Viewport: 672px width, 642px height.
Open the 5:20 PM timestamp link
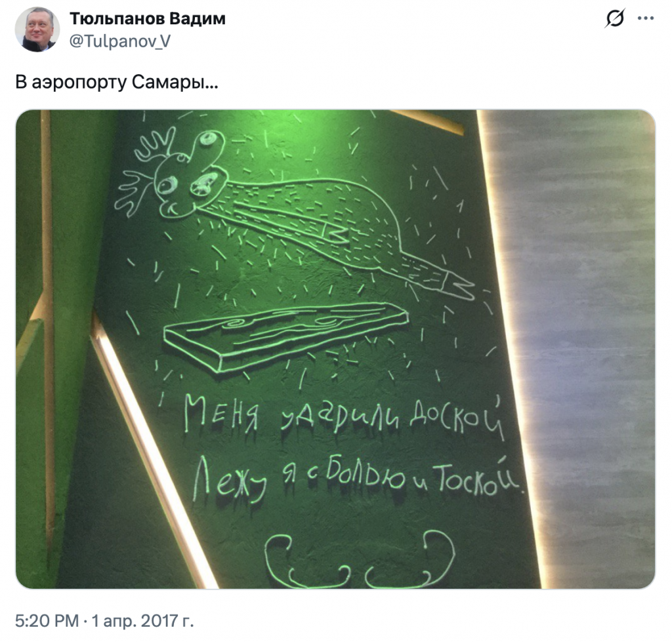click(47, 620)
